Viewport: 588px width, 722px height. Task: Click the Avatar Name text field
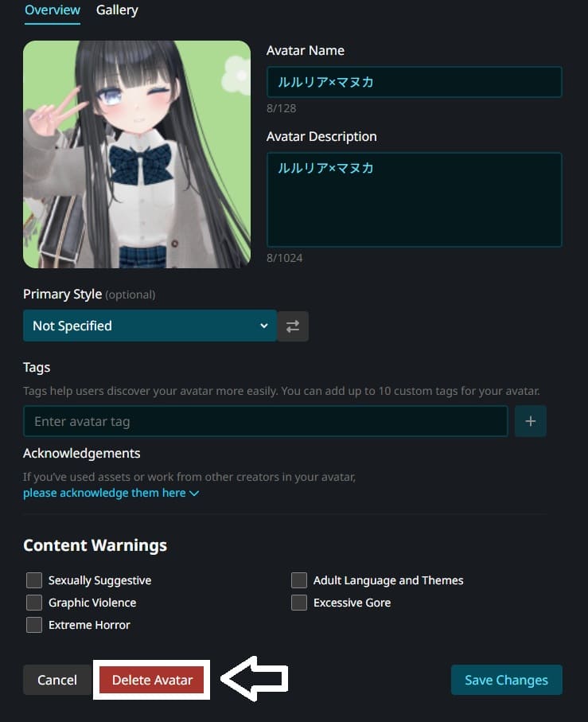coord(414,82)
